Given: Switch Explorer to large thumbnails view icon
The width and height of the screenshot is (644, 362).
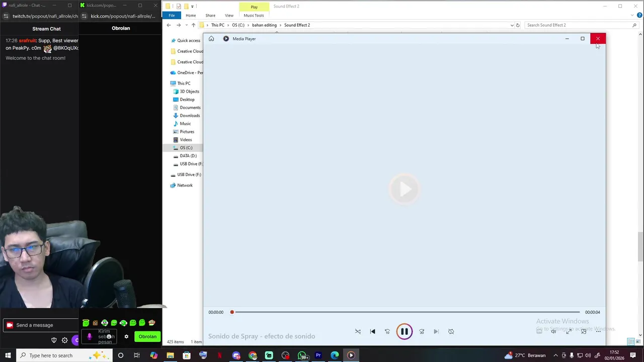Looking at the screenshot, I should [x=638, y=342].
